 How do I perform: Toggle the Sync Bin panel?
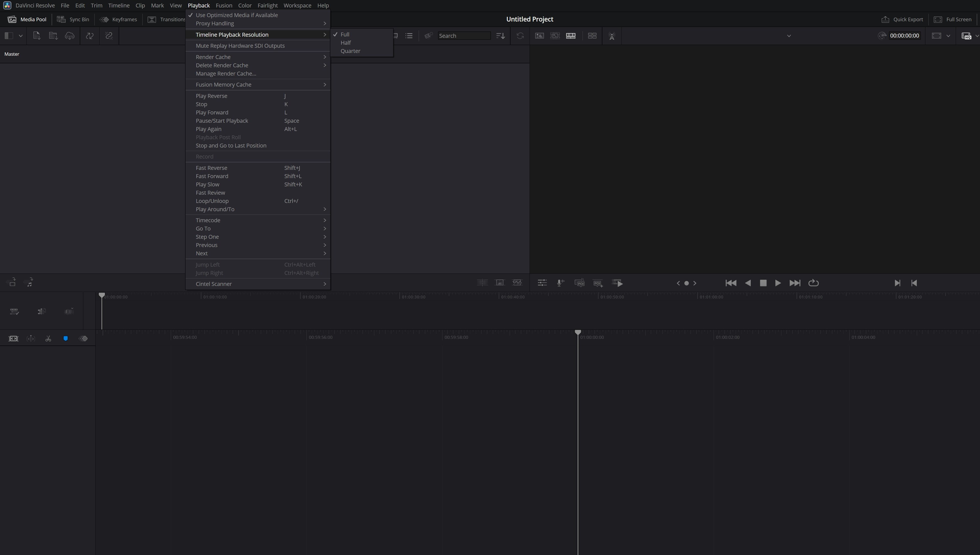(x=73, y=20)
